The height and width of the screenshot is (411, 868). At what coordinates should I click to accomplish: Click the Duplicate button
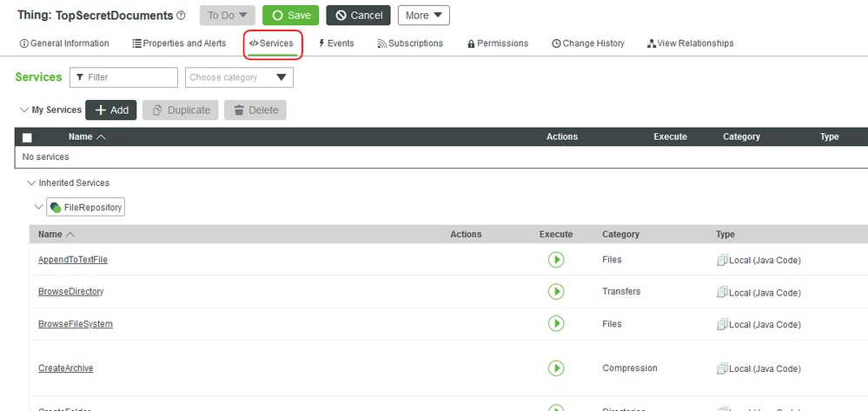pyautogui.click(x=181, y=110)
